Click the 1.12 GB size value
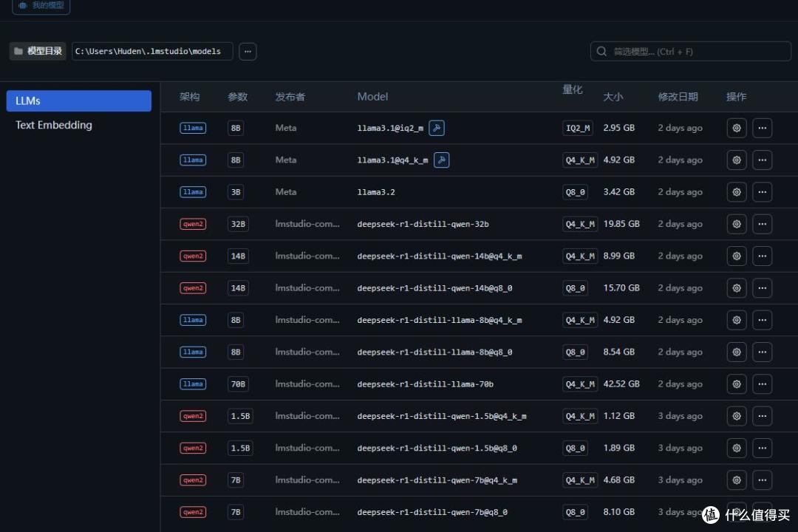Image resolution: width=798 pixels, height=532 pixels. (619, 416)
